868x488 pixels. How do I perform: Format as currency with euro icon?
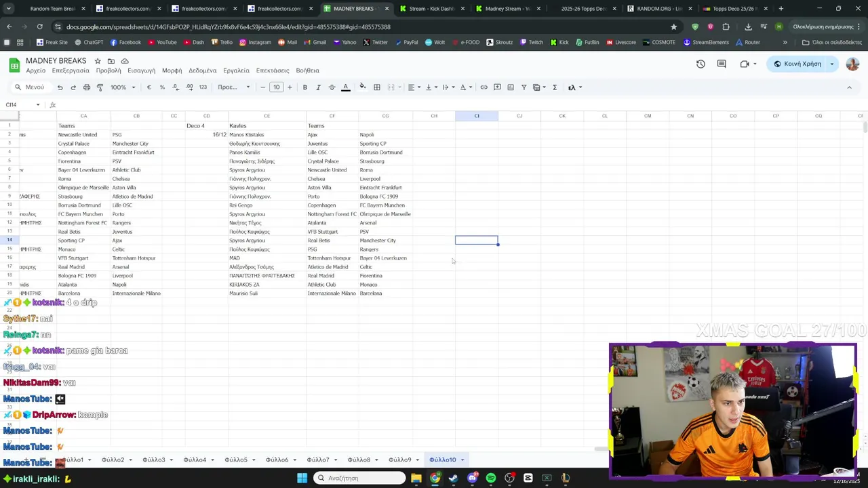point(149,87)
